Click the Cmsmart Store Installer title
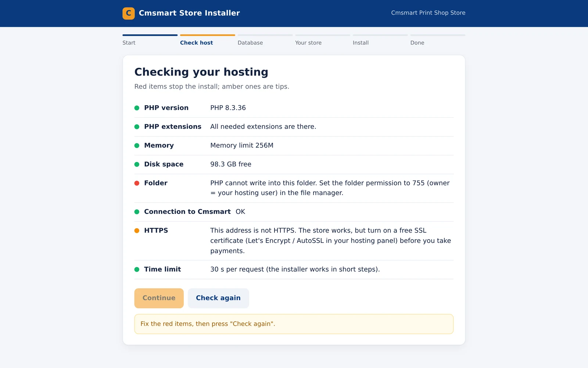 pyautogui.click(x=189, y=13)
